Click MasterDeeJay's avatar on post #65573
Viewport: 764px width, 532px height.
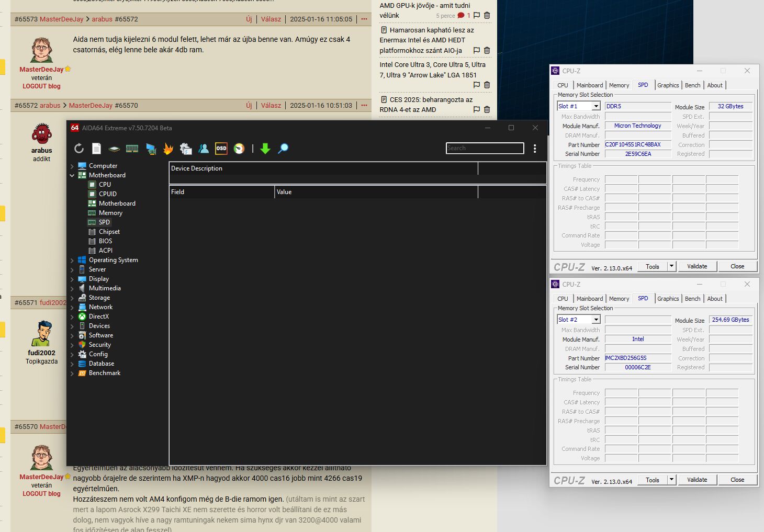point(42,50)
